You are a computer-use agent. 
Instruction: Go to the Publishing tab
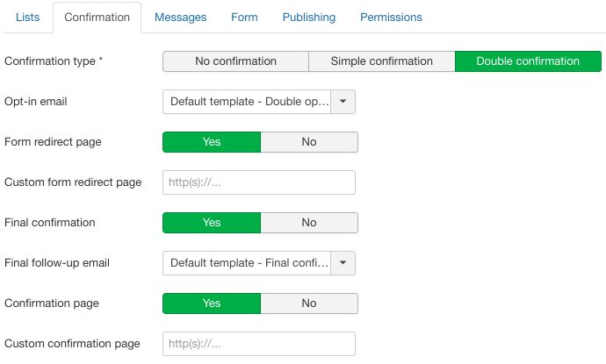309,17
